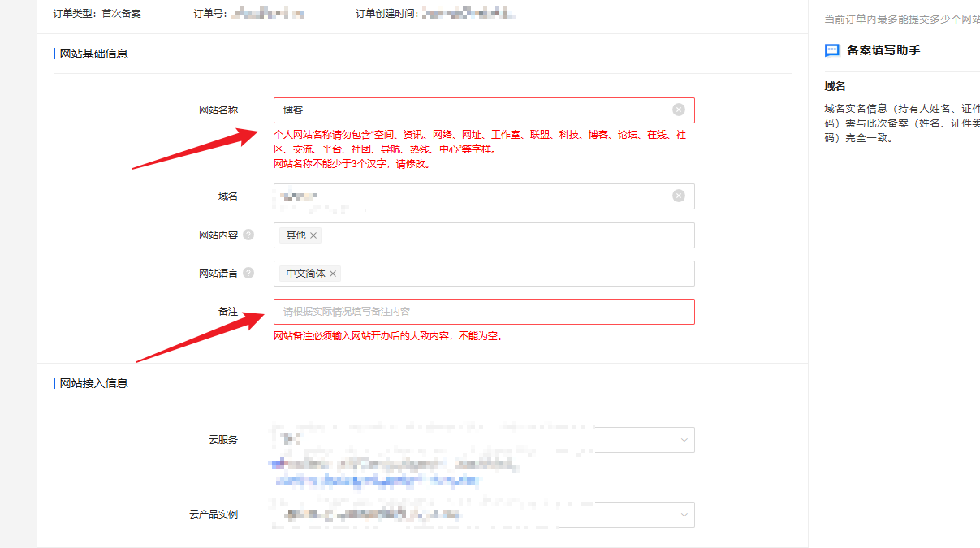Clear the 域名 field with the x icon
Image resolution: width=980 pixels, height=548 pixels.
(x=680, y=196)
